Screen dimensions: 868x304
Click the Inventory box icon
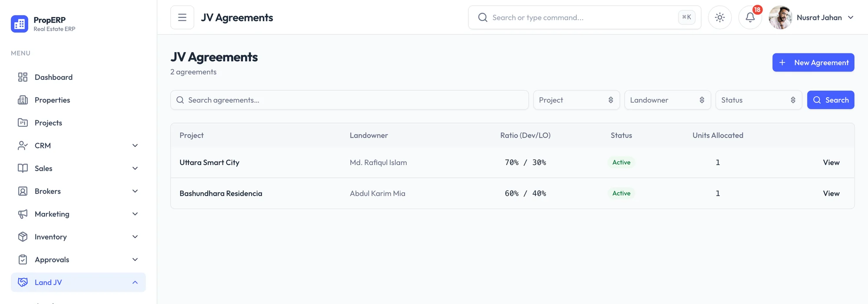[23, 237]
